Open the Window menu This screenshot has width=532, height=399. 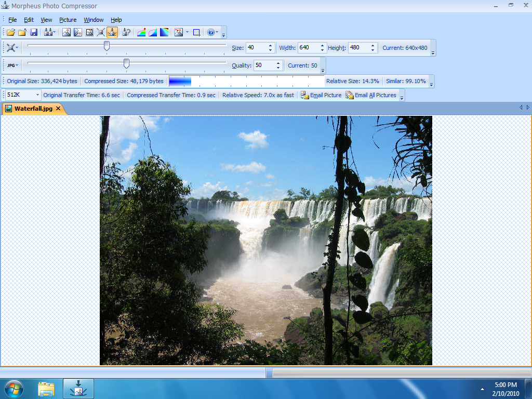94,20
